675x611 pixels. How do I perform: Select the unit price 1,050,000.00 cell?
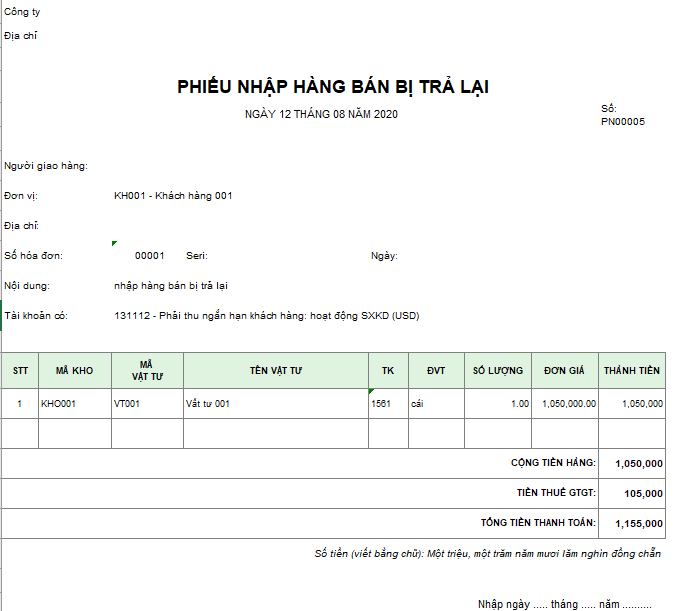coord(568,404)
